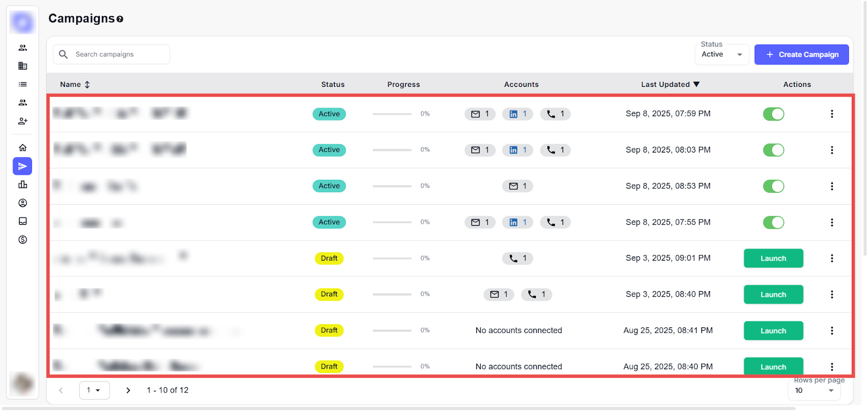
Task: Open the companies building icon in sidebar
Action: pos(23,66)
